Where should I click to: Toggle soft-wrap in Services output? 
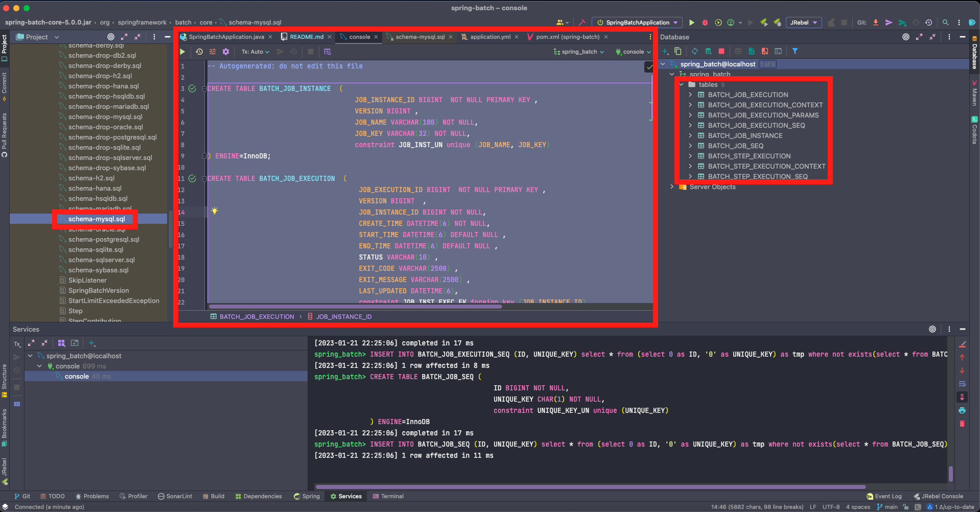[962, 384]
